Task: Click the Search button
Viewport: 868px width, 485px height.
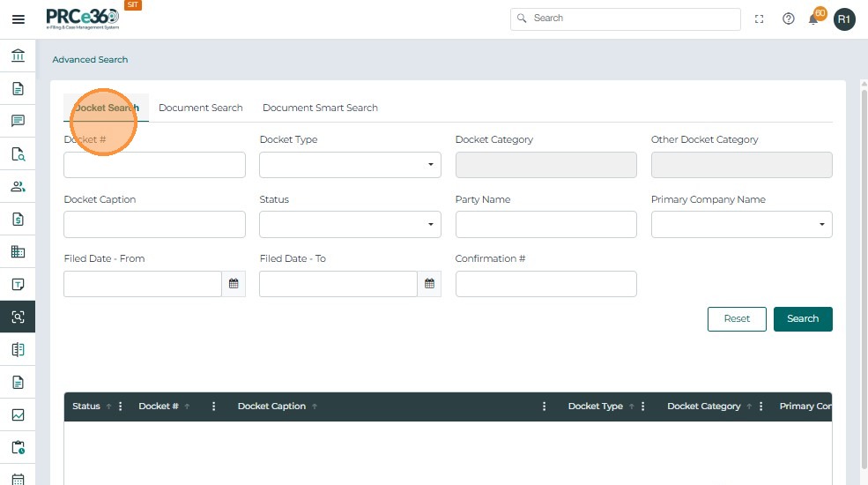Action: coord(802,319)
